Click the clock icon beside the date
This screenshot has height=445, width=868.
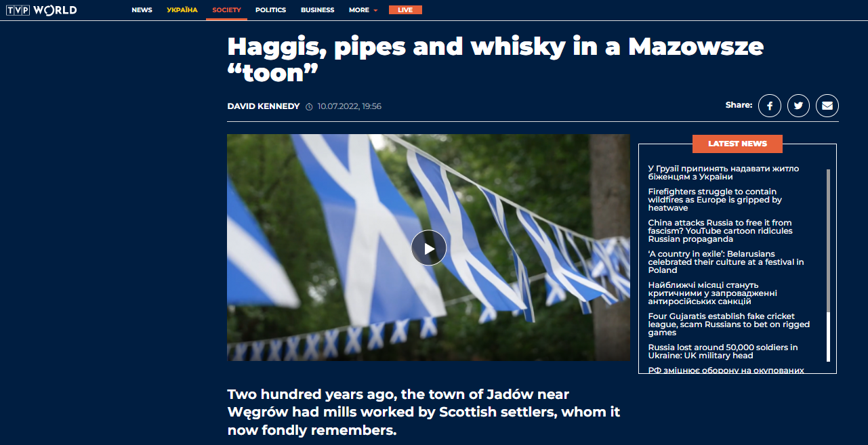pos(309,106)
